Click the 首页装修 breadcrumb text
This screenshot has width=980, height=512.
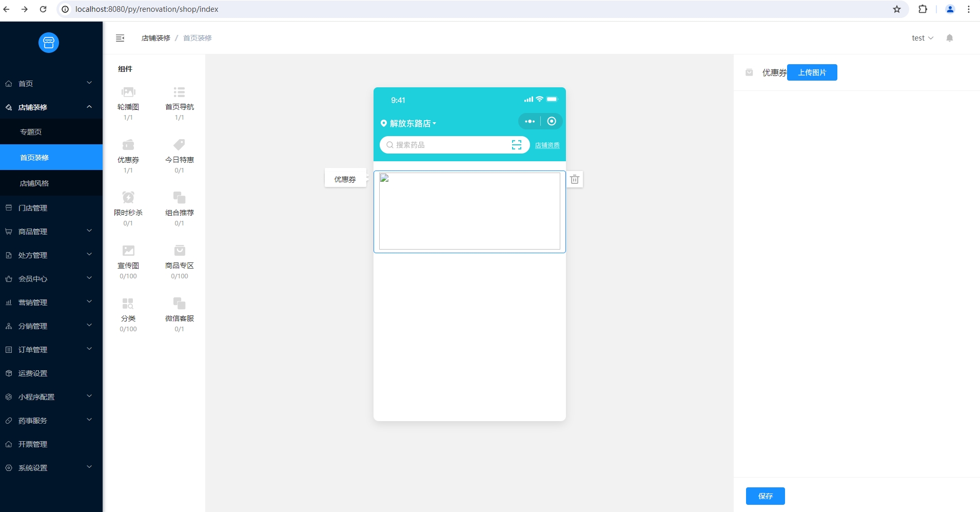[198, 38]
